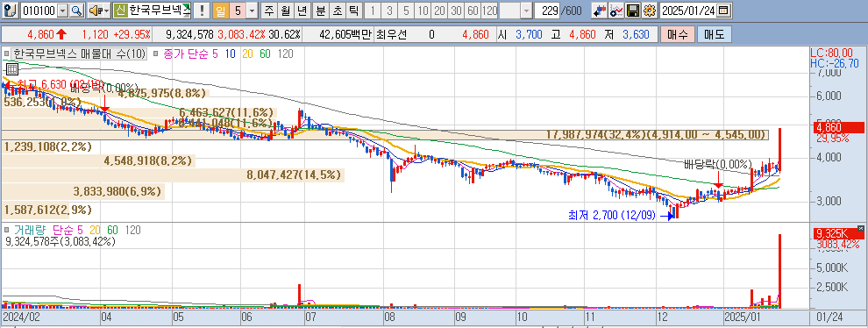The image size is (868, 328).
Task: Select monthly 월 chart period
Action: tap(285, 10)
